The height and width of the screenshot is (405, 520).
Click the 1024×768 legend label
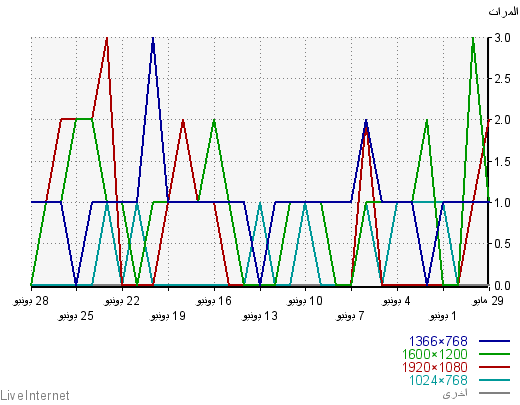tap(438, 380)
